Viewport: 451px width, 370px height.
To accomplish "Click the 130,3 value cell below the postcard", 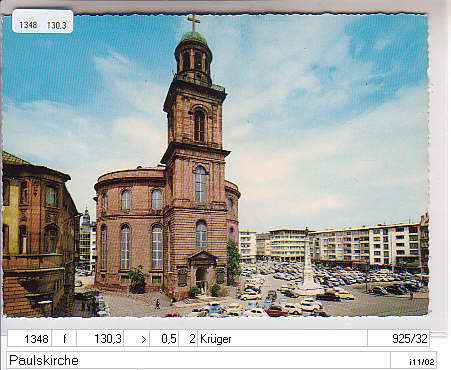I will [x=100, y=339].
